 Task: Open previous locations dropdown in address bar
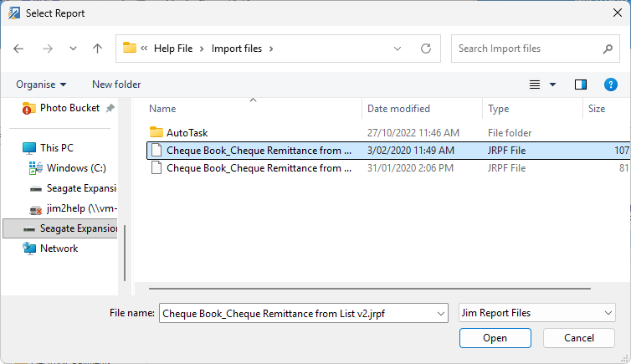(x=398, y=49)
